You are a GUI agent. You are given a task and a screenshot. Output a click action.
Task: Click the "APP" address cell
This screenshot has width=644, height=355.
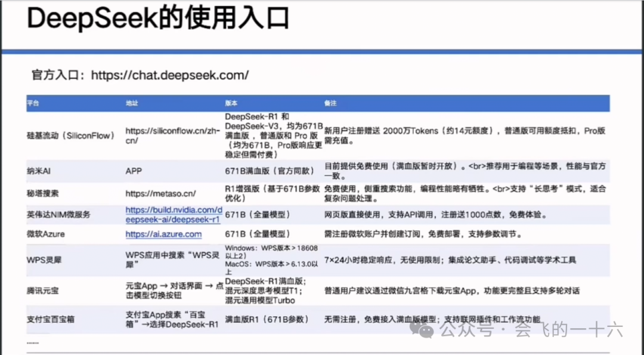pyautogui.click(x=134, y=171)
